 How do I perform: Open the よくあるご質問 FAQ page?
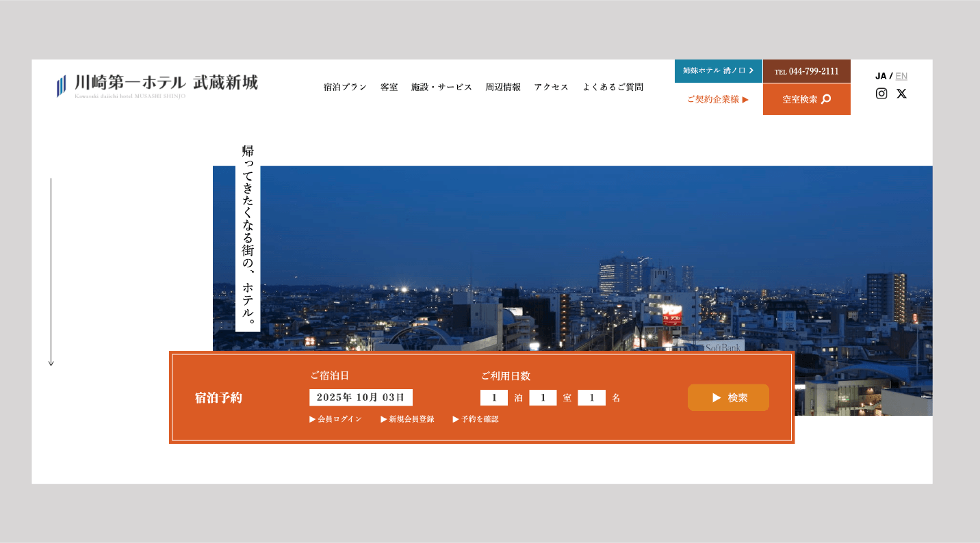pyautogui.click(x=612, y=87)
